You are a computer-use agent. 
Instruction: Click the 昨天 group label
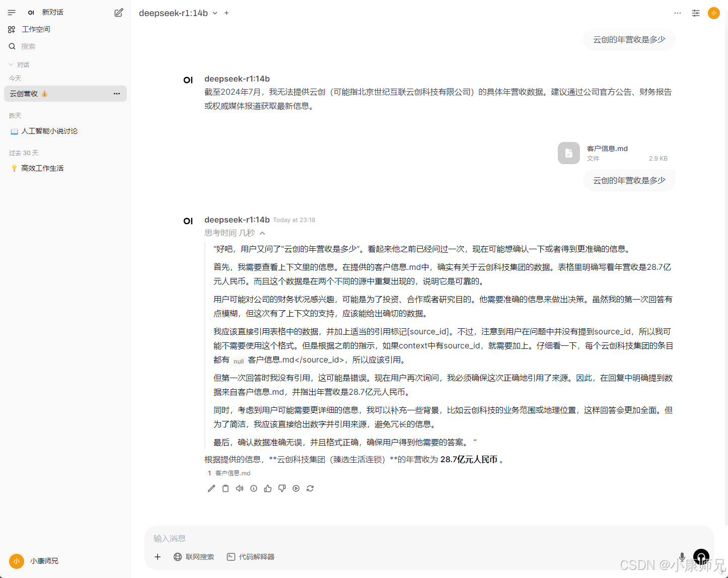click(x=15, y=116)
